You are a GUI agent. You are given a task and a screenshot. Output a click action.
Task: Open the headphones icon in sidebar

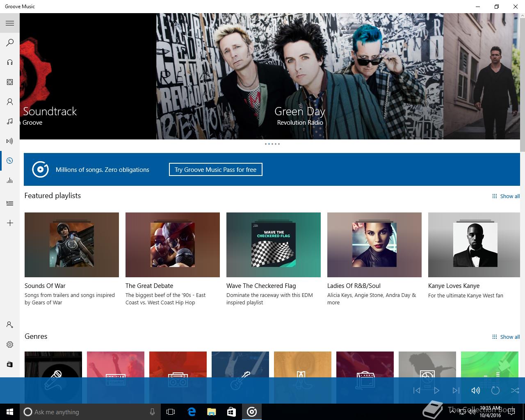click(x=10, y=62)
